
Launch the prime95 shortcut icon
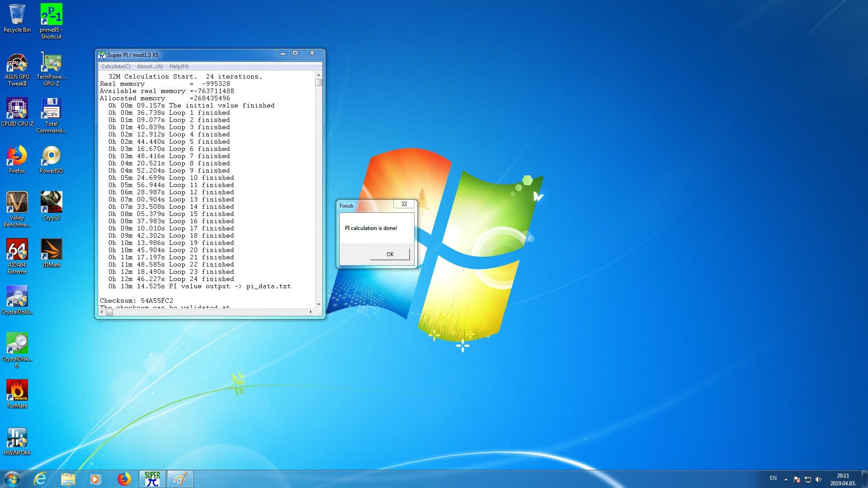pos(51,21)
